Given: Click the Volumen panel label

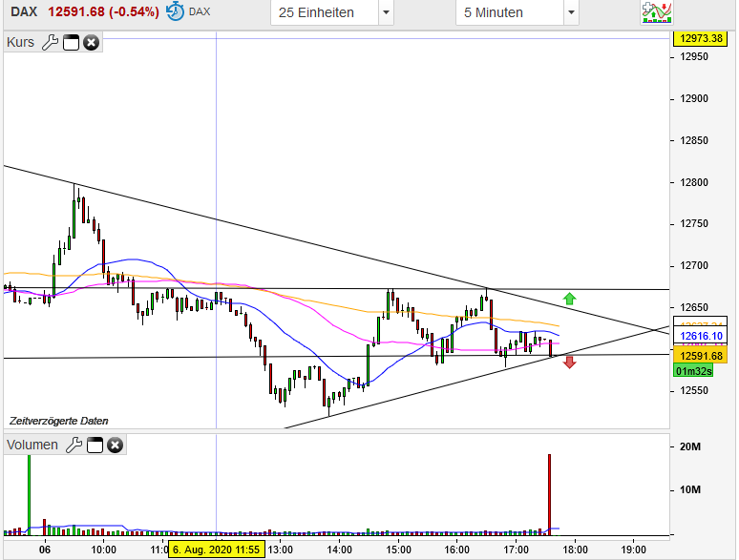Looking at the screenshot, I should click(32, 445).
